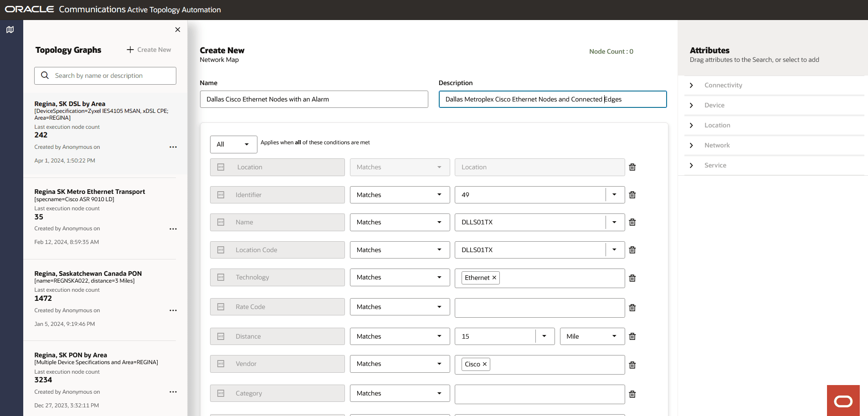Delete the Identifier condition with its trash icon

[x=632, y=194]
